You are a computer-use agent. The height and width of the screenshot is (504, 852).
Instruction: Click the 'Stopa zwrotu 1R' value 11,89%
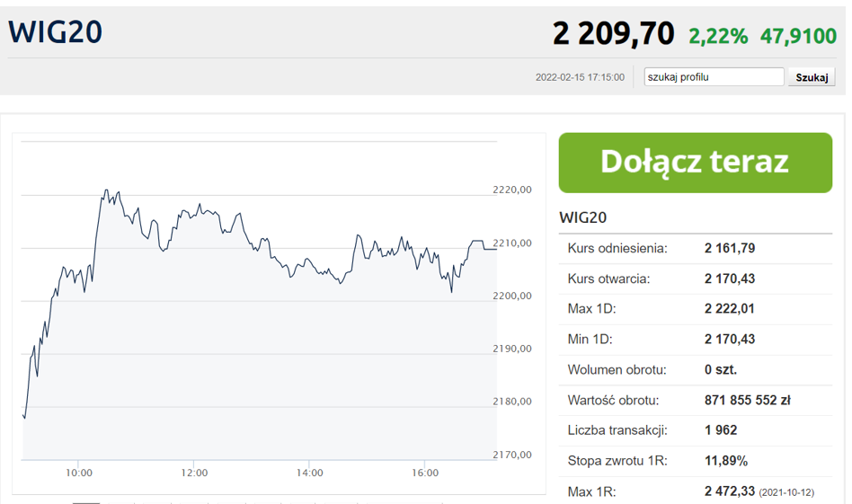(x=726, y=461)
